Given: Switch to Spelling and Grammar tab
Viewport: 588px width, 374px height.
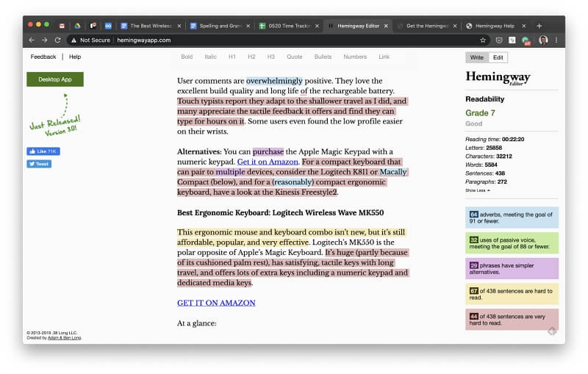Looking at the screenshot, I should click(220, 26).
